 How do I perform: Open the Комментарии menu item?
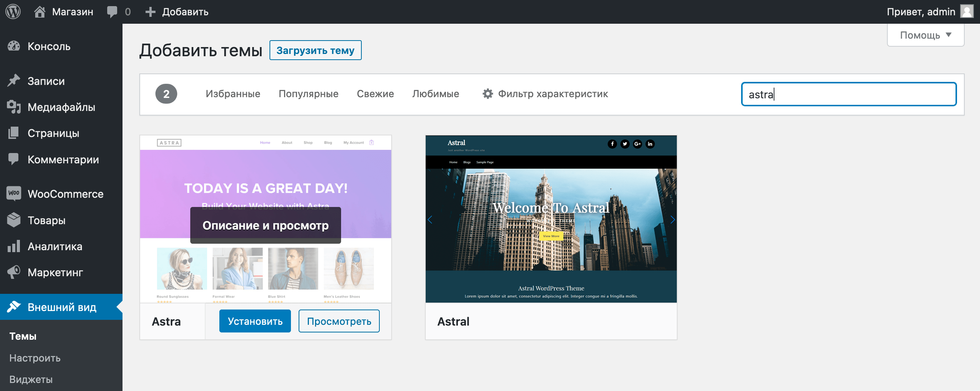[x=61, y=160]
